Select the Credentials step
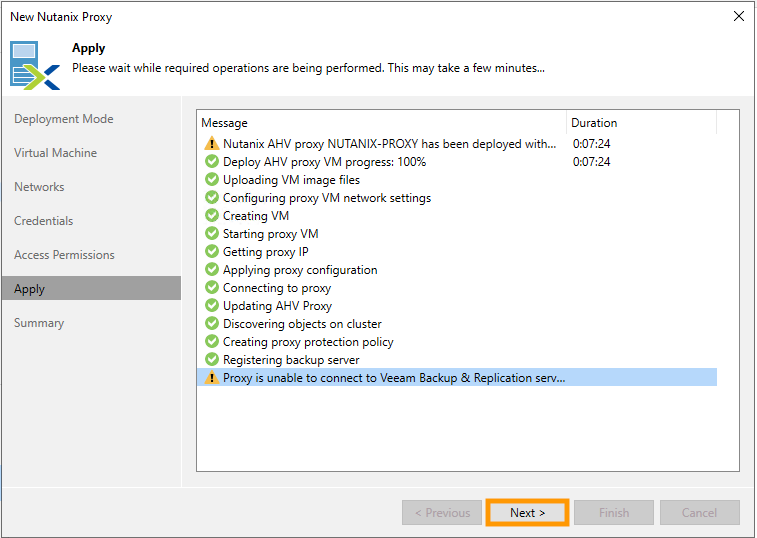 point(43,221)
